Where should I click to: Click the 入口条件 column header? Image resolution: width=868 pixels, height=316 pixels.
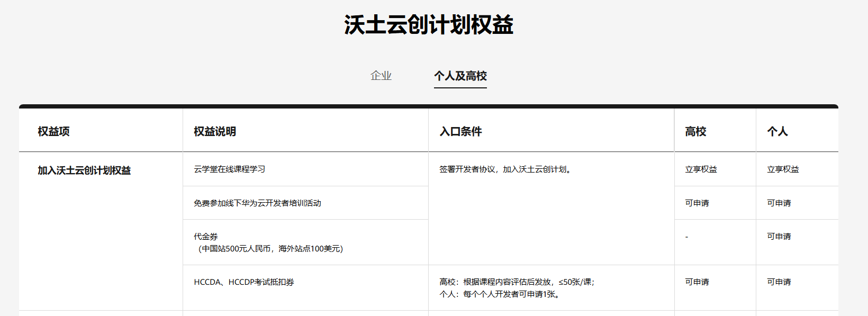pyautogui.click(x=460, y=131)
